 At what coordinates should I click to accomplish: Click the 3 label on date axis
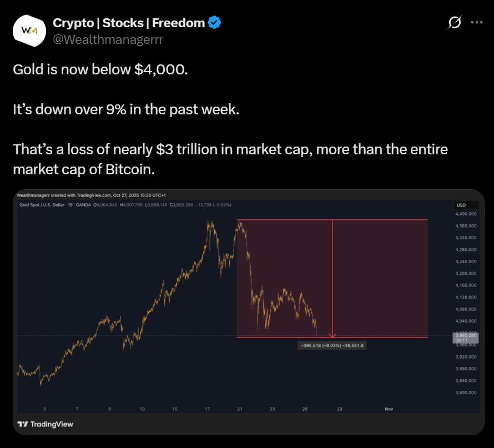pyautogui.click(x=44, y=409)
